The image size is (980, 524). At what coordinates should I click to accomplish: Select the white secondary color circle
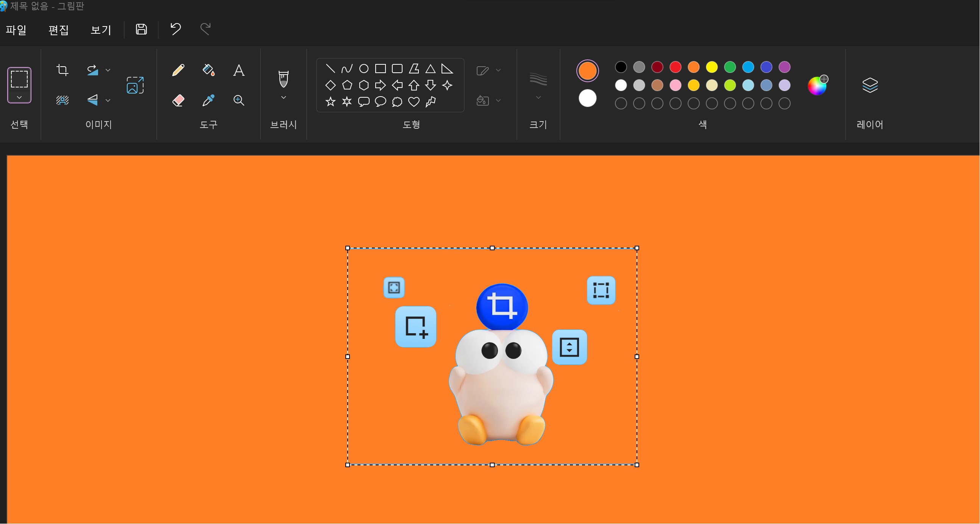[587, 98]
